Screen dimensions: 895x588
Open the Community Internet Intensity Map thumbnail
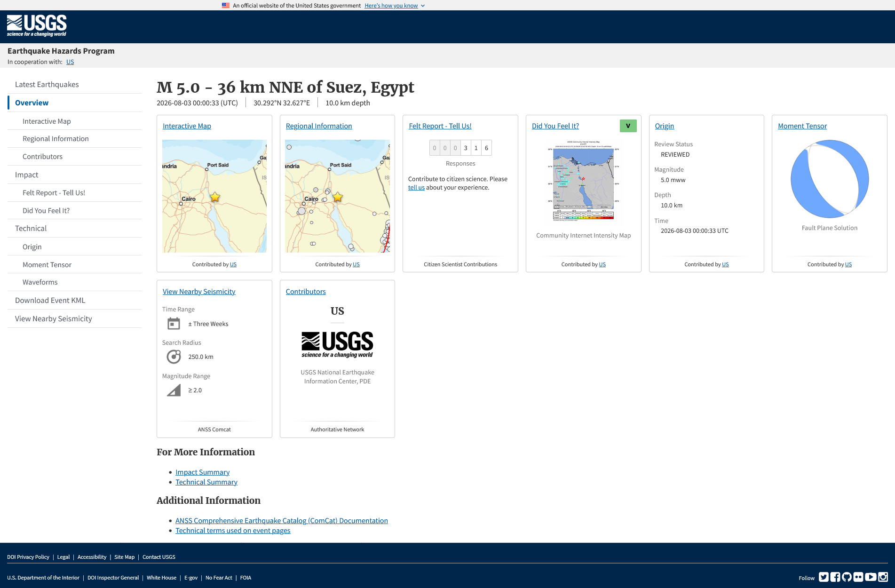coord(583,181)
